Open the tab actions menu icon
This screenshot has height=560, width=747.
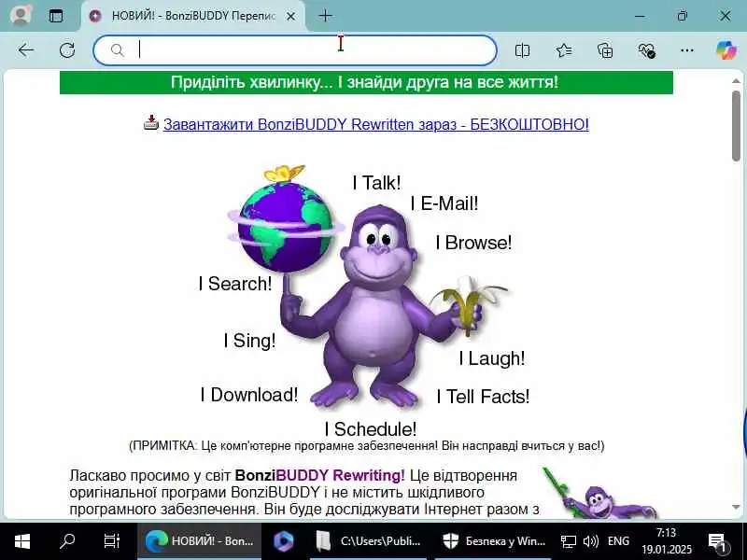[56, 16]
